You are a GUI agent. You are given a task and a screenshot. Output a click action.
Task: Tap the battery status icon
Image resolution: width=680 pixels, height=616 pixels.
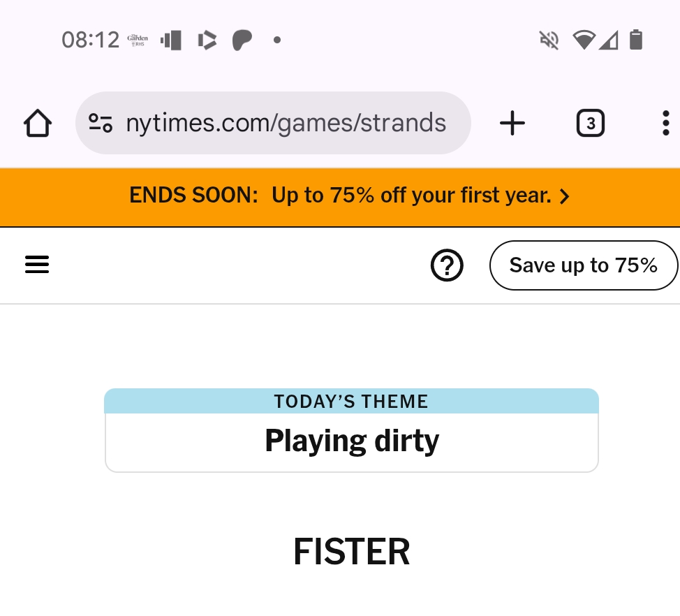coord(635,40)
